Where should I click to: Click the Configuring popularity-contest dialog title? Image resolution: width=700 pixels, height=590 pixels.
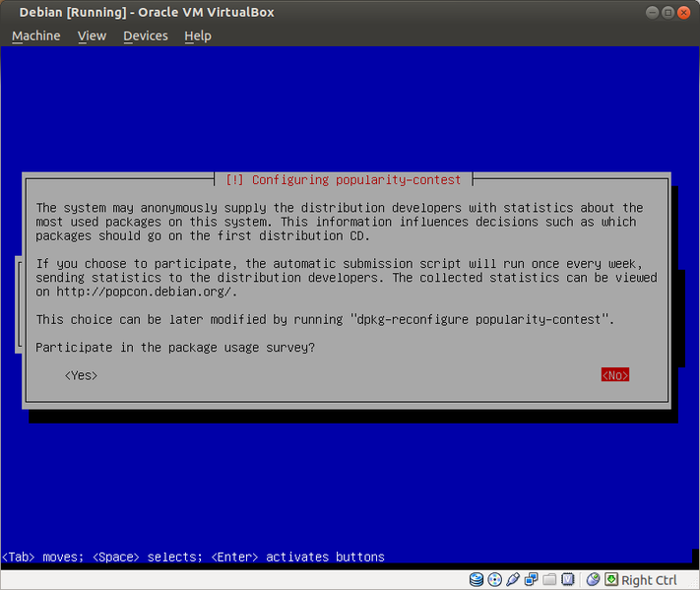point(344,180)
